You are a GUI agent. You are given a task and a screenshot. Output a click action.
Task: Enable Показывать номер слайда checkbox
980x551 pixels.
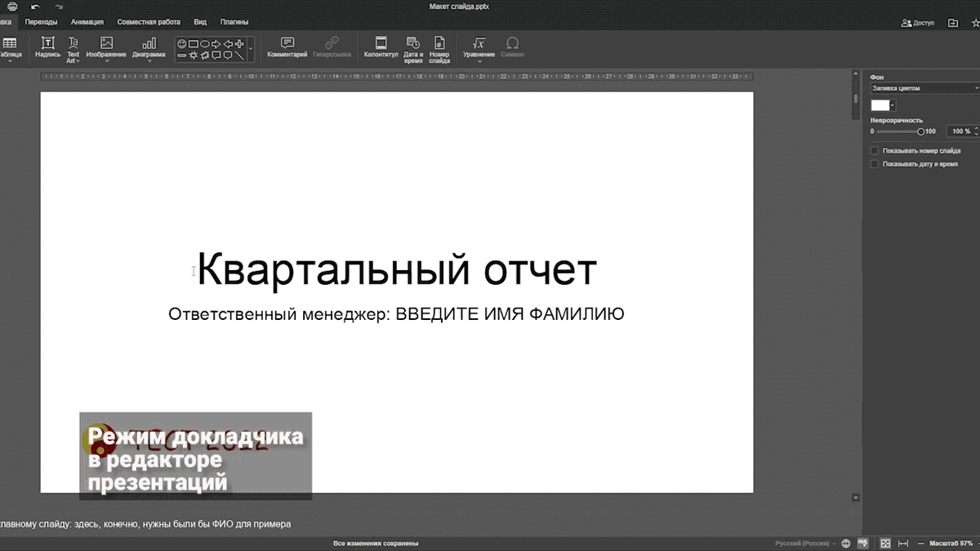(x=875, y=150)
